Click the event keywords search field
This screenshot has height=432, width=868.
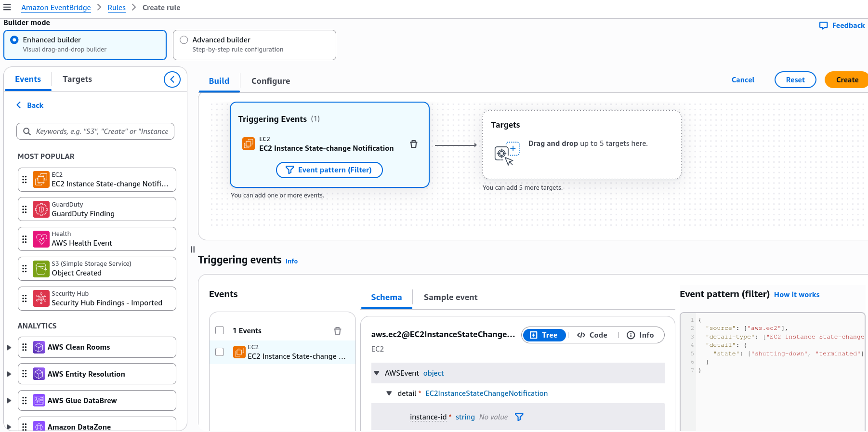pos(95,131)
